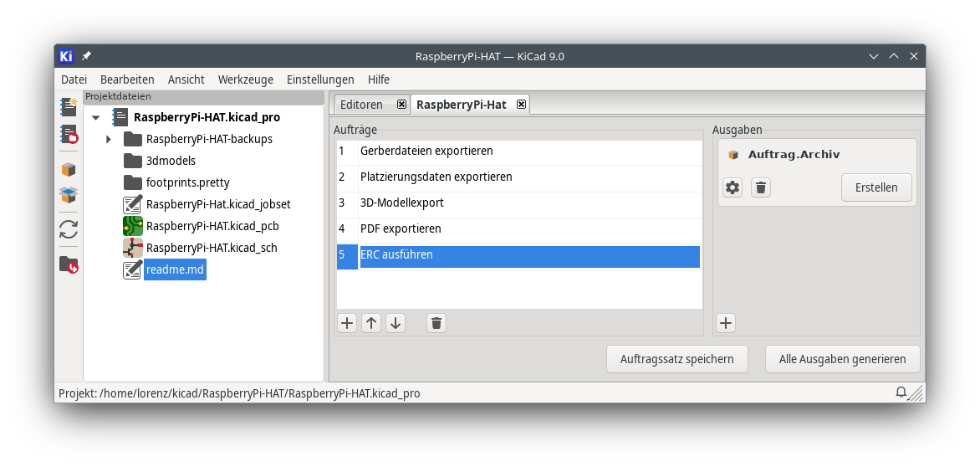Collapse the RaspberryPi-HAT.kicad_pro tree node
The width and height of the screenshot is (980, 467).
[95, 117]
